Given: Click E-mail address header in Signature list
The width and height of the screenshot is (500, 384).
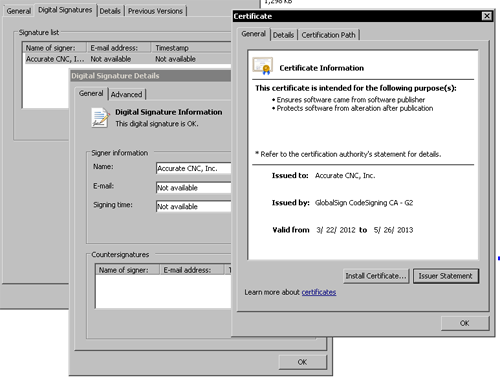Looking at the screenshot, I should pyautogui.click(x=119, y=48).
